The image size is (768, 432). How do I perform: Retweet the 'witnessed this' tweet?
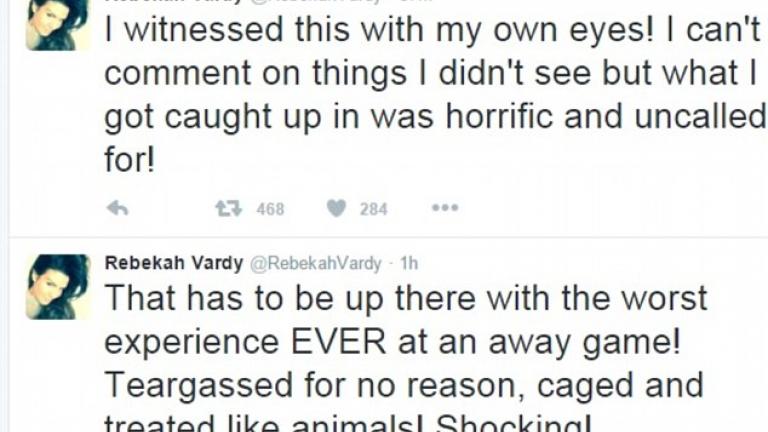(228, 208)
